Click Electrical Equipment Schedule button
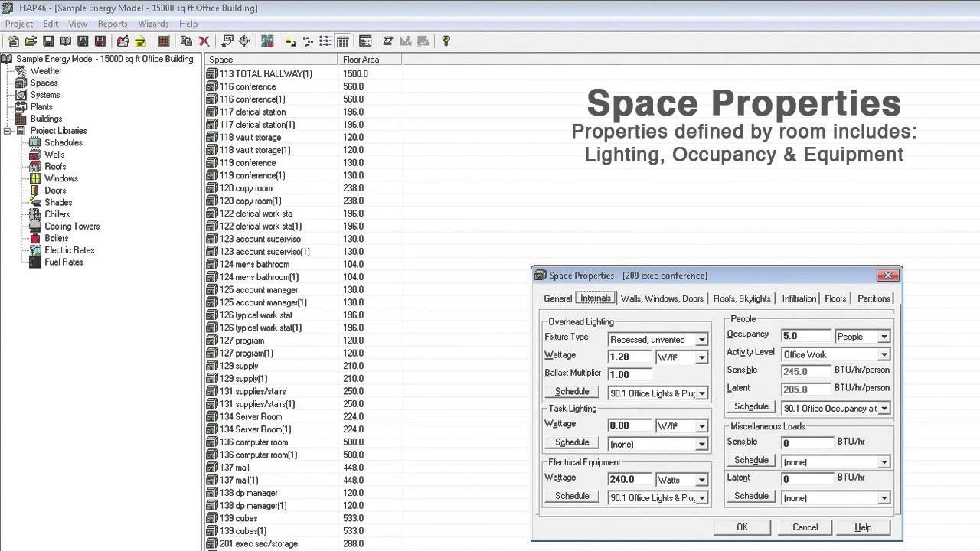980x551 pixels. point(572,496)
